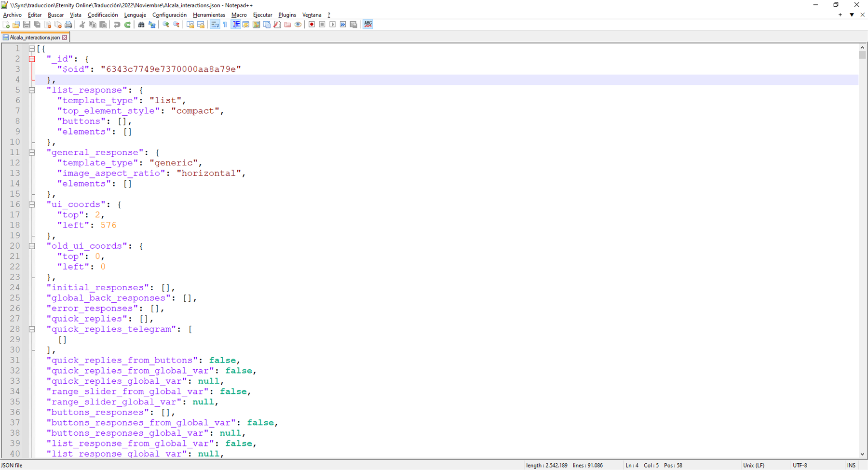
Task: Click the Cut scissors icon
Action: click(82, 25)
